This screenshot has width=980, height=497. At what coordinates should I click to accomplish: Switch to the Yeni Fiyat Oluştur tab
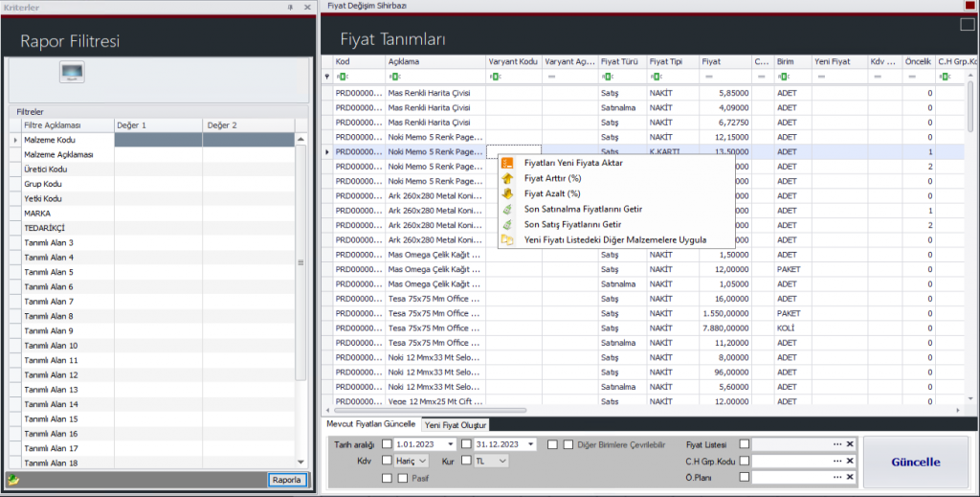tap(456, 424)
